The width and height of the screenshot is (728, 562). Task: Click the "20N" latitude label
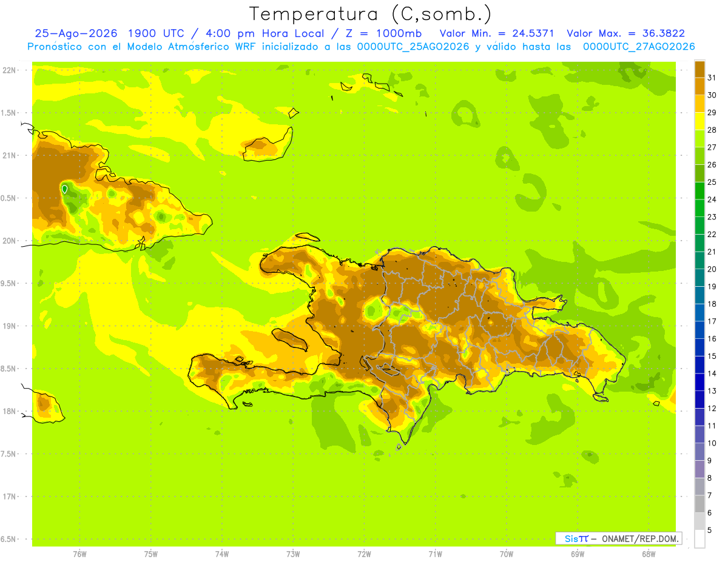[9, 241]
